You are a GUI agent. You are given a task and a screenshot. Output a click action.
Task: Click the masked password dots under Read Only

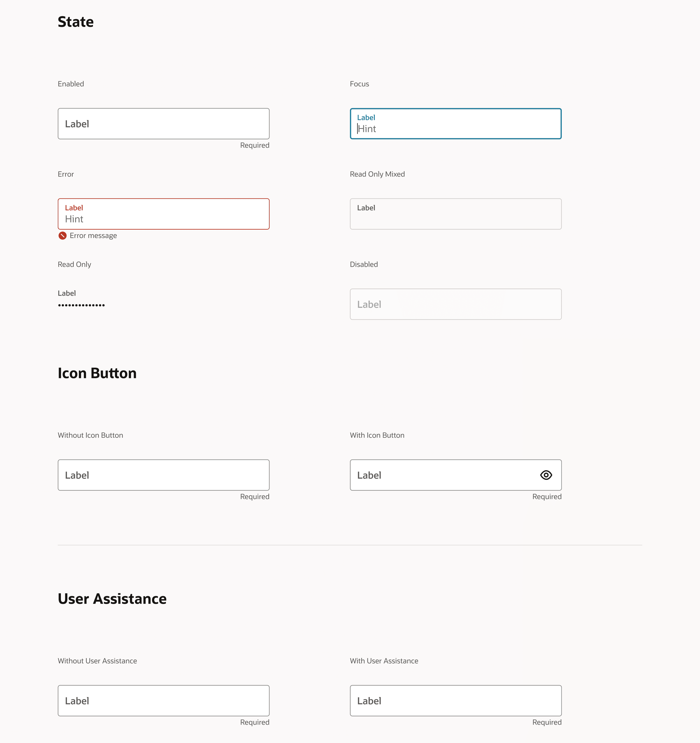pyautogui.click(x=81, y=305)
